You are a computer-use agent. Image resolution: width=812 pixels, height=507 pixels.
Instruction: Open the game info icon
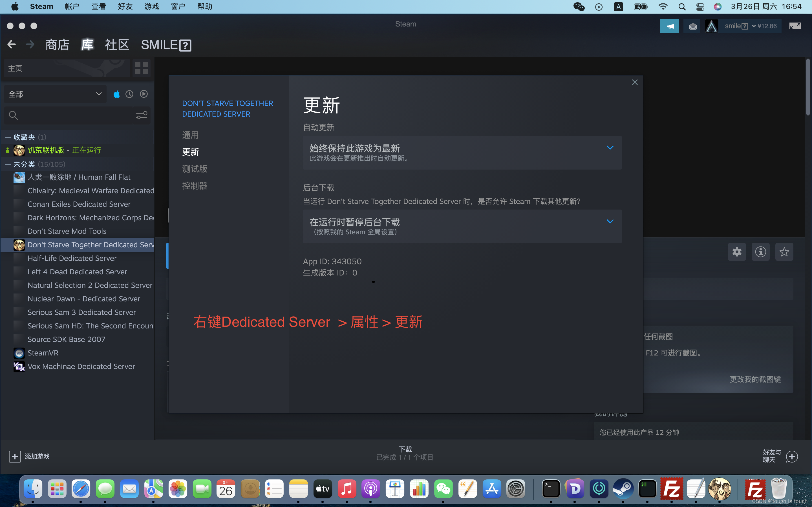click(760, 252)
